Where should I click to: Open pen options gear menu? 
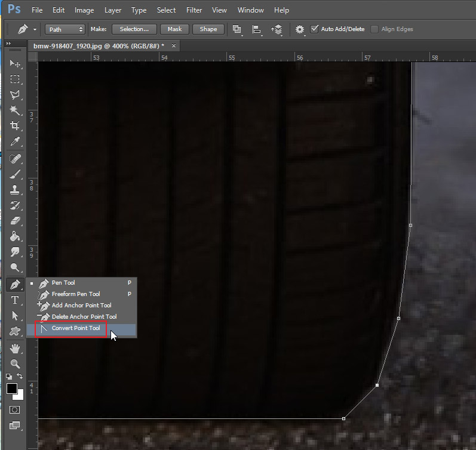[300, 29]
